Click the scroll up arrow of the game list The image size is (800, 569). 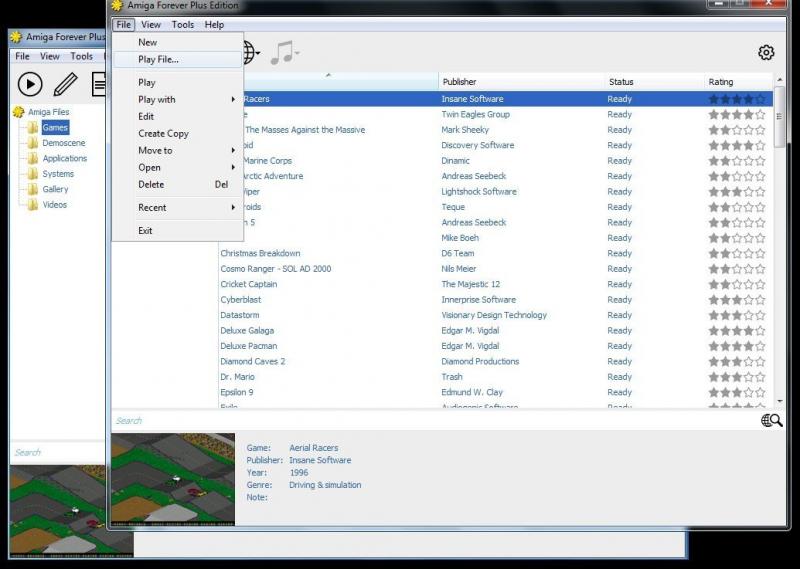(779, 80)
